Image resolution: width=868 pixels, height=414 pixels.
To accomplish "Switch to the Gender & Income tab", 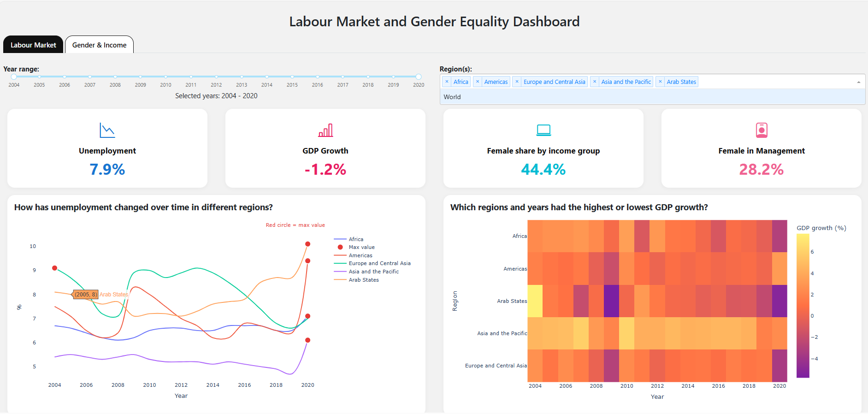I will pyautogui.click(x=99, y=45).
